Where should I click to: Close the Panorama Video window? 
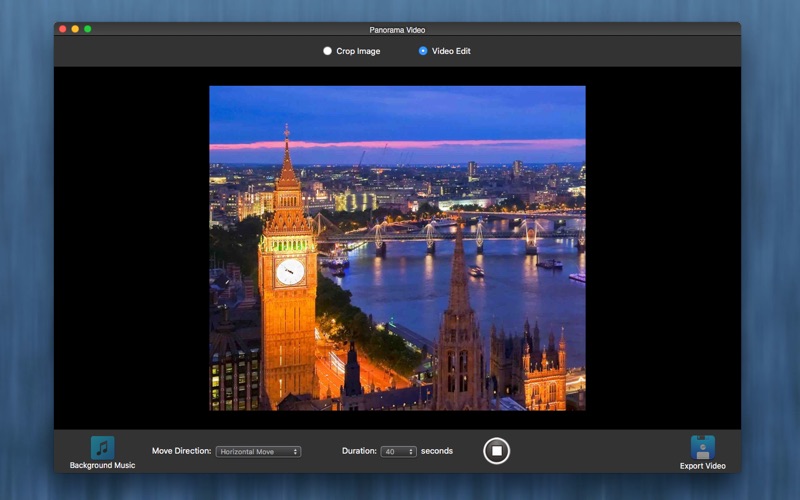(63, 29)
